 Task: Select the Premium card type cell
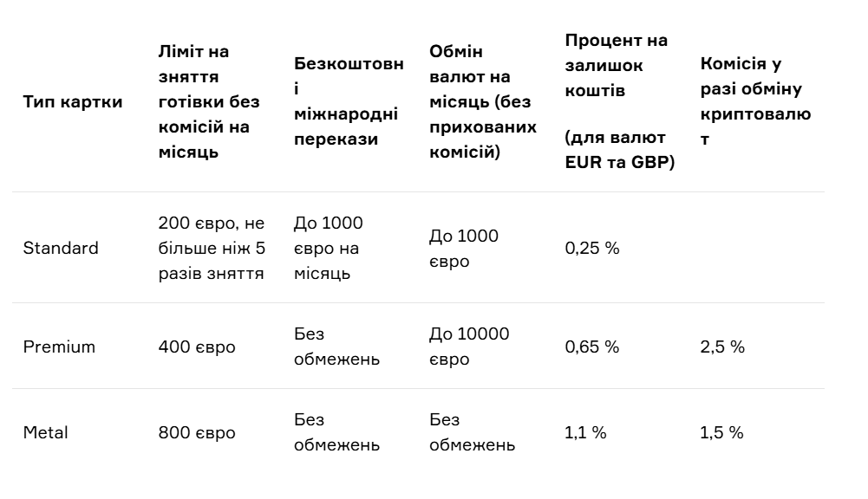tap(59, 347)
